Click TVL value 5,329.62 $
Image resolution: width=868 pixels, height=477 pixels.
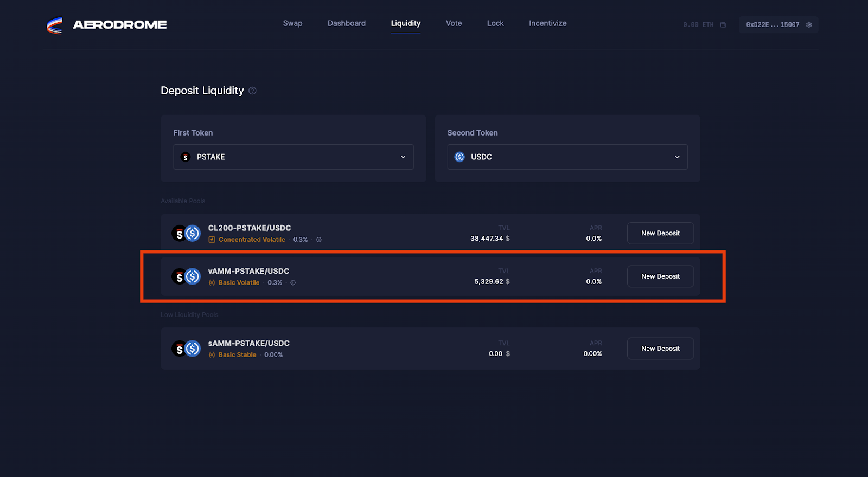coord(492,282)
